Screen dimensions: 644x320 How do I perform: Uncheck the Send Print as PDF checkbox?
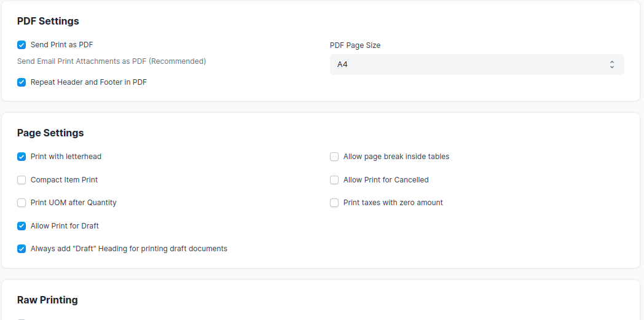(x=22, y=45)
